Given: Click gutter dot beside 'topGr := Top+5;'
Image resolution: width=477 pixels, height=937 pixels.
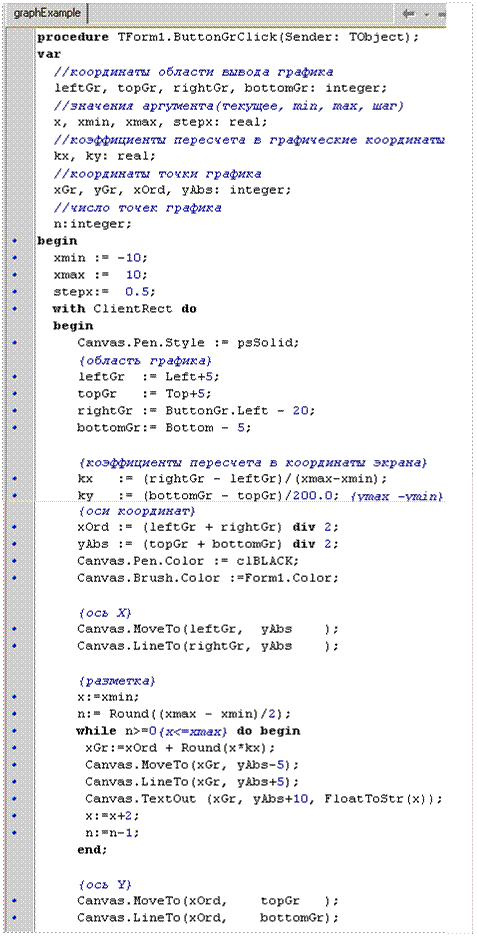Looking at the screenshot, I should click(x=14, y=394).
